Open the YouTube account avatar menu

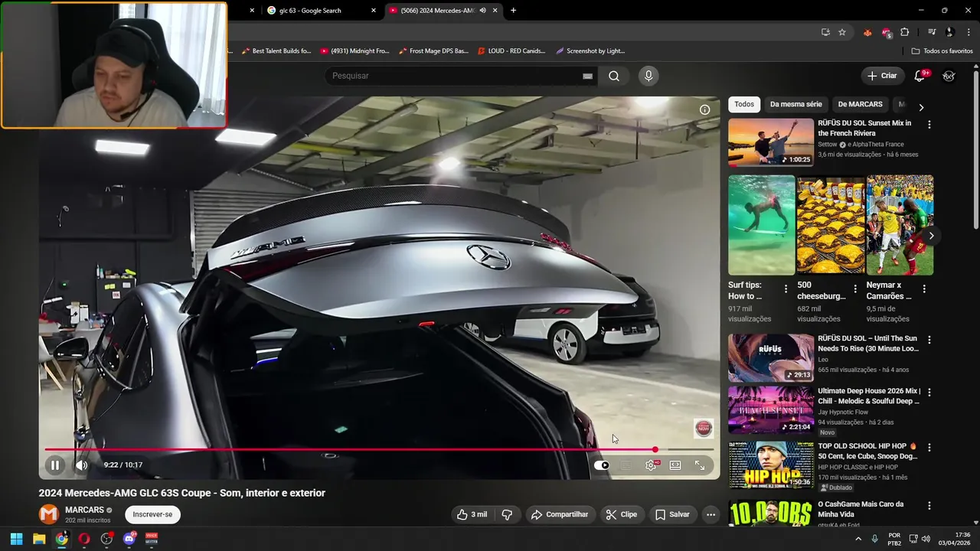point(949,76)
